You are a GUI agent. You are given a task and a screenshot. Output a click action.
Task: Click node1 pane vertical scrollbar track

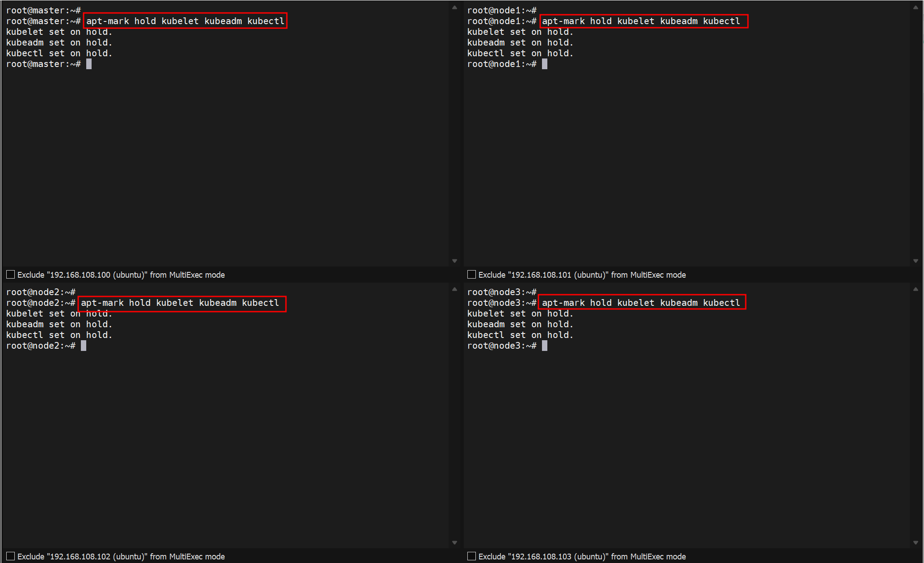916,134
